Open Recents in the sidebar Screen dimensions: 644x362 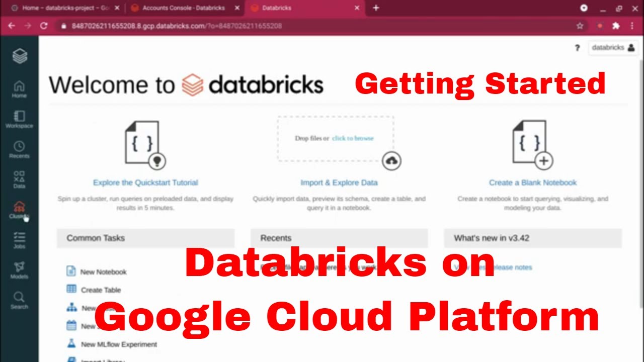coord(19,149)
